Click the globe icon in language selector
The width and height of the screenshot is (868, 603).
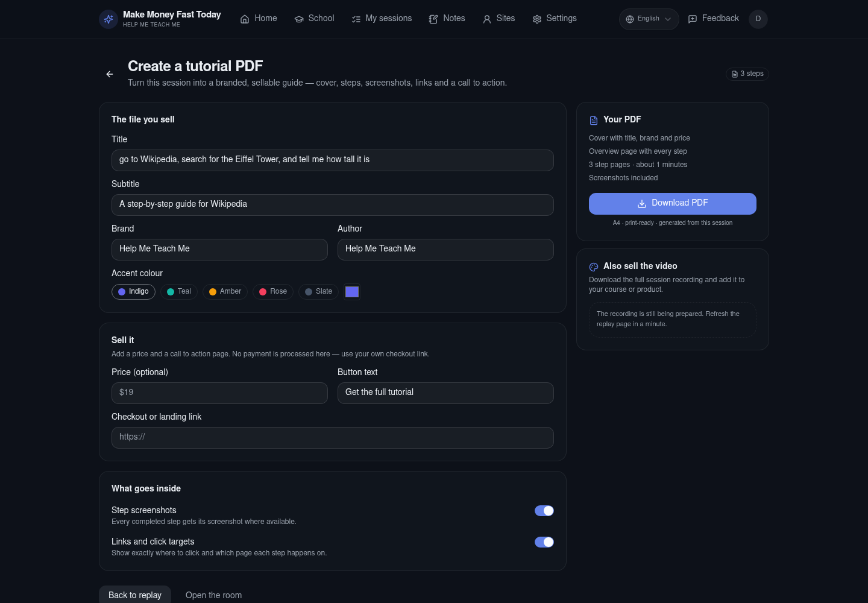coord(630,19)
